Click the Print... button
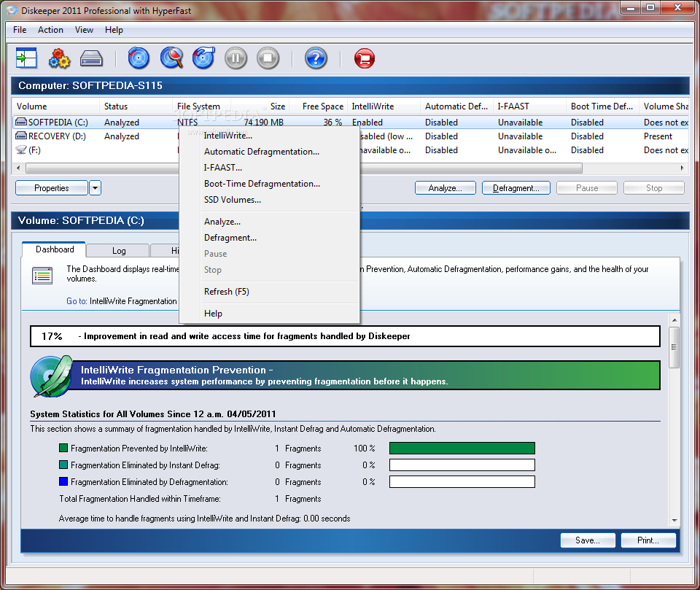 pyautogui.click(x=647, y=540)
